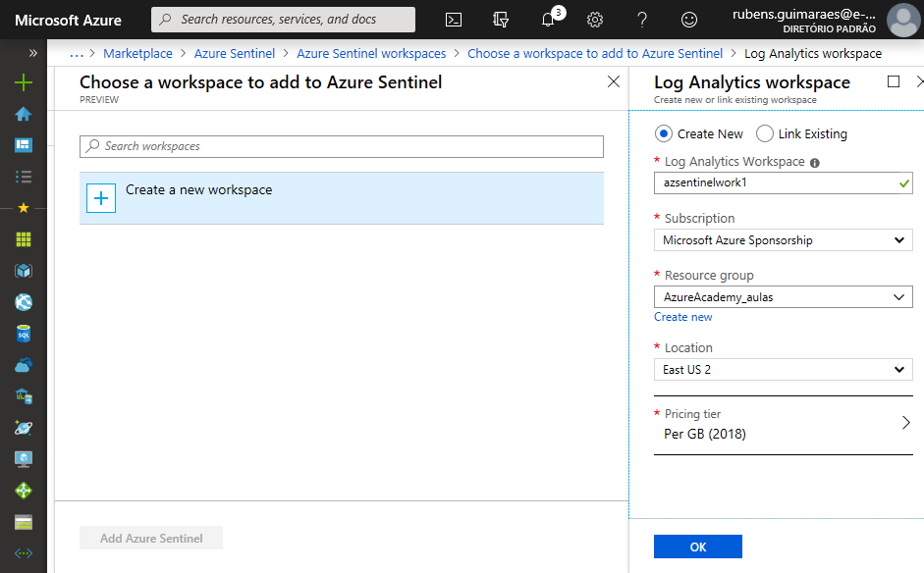Screen dimensions: 924x573
Task: Click the Create new resource group link
Action: click(x=683, y=317)
